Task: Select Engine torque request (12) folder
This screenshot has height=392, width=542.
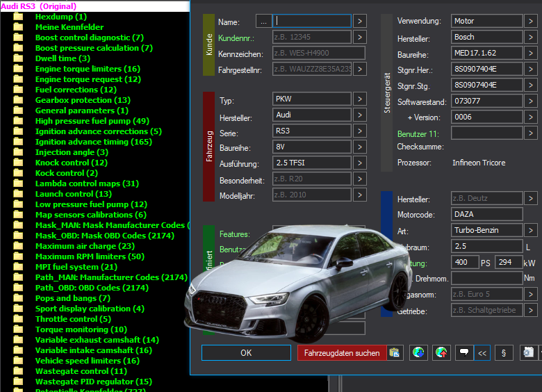Action: pos(88,79)
